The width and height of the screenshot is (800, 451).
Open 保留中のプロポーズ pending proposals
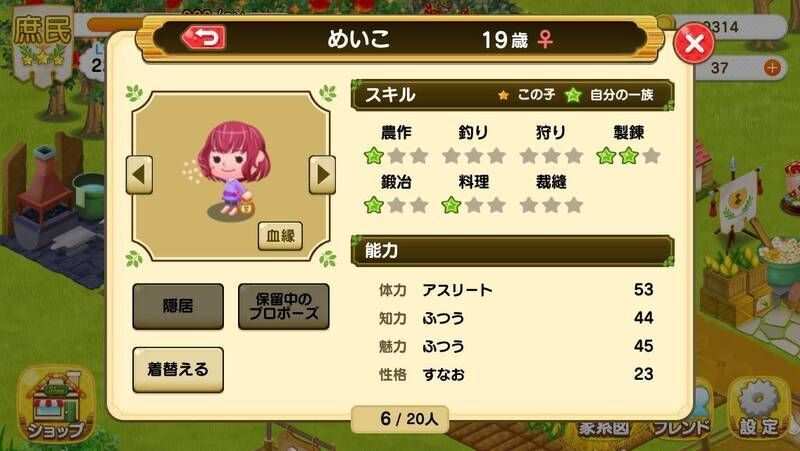coord(284,306)
